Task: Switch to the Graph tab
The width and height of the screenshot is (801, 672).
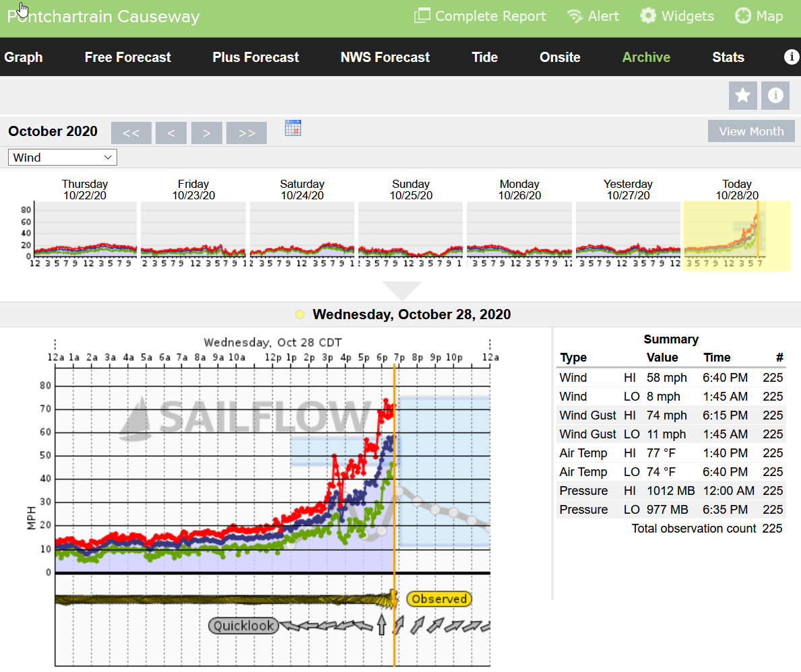Action: pyautogui.click(x=24, y=57)
